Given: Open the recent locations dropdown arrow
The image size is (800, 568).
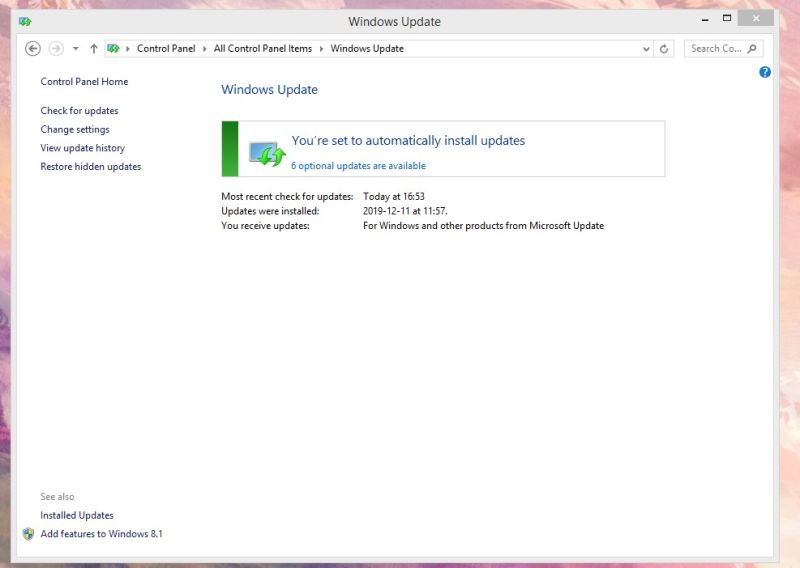Looking at the screenshot, I should (x=76, y=48).
